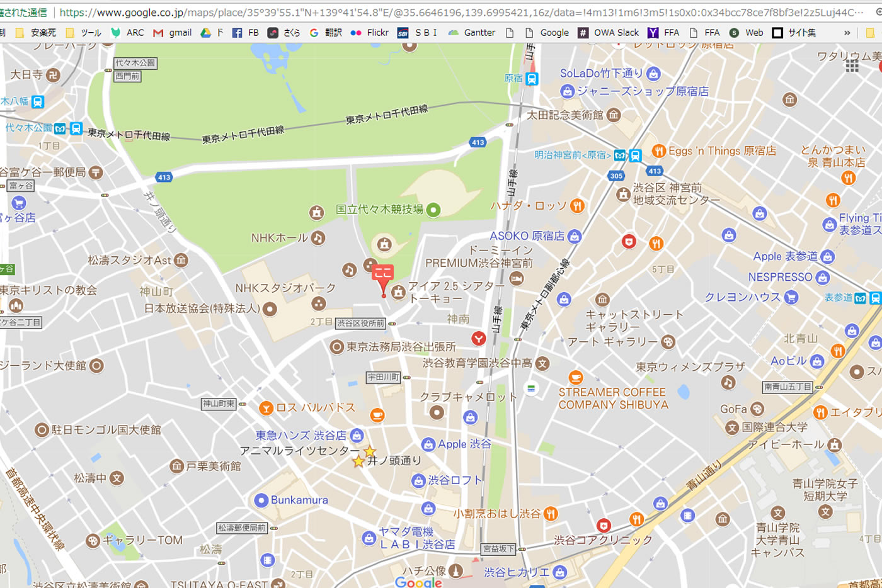Click the 松濤郵便局前 bus stop label
This screenshot has height=588, width=882.
(242, 528)
